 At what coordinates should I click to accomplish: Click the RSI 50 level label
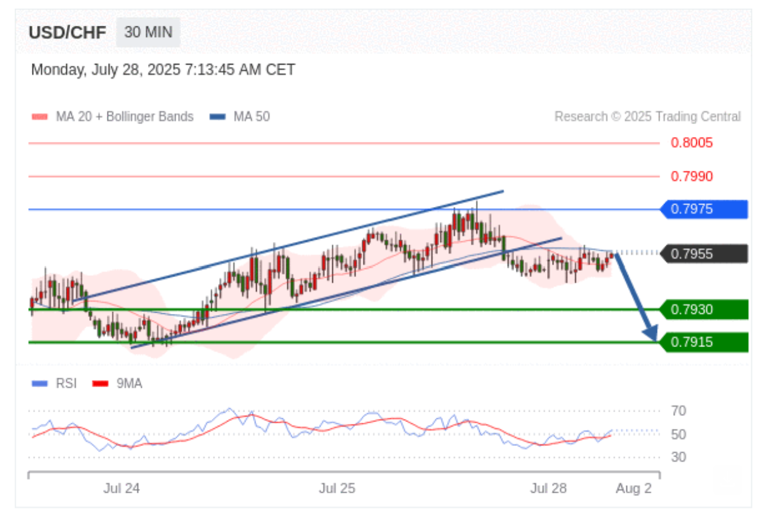click(x=679, y=435)
